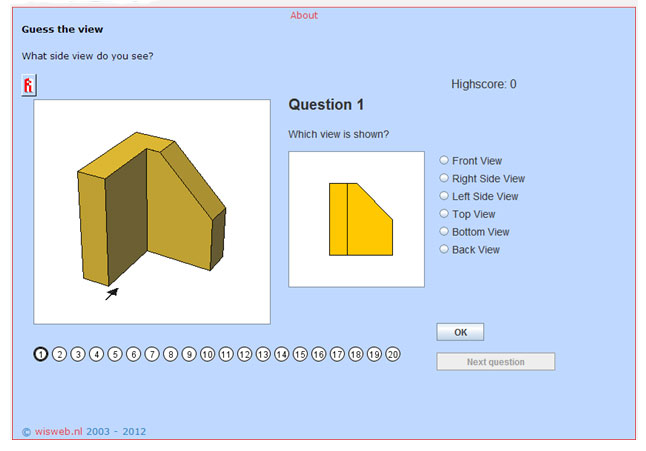This screenshot has width=646, height=451.
Task: Open the About link
Action: [x=304, y=15]
